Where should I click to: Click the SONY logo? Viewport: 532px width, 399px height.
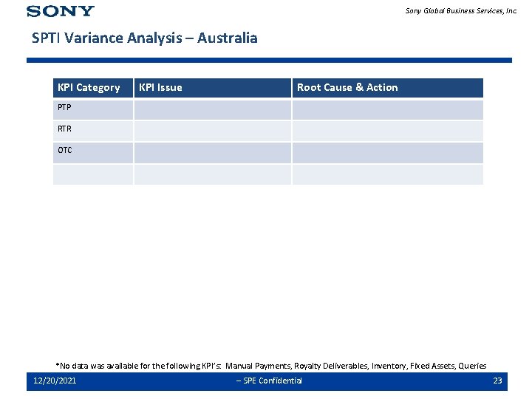61,11
